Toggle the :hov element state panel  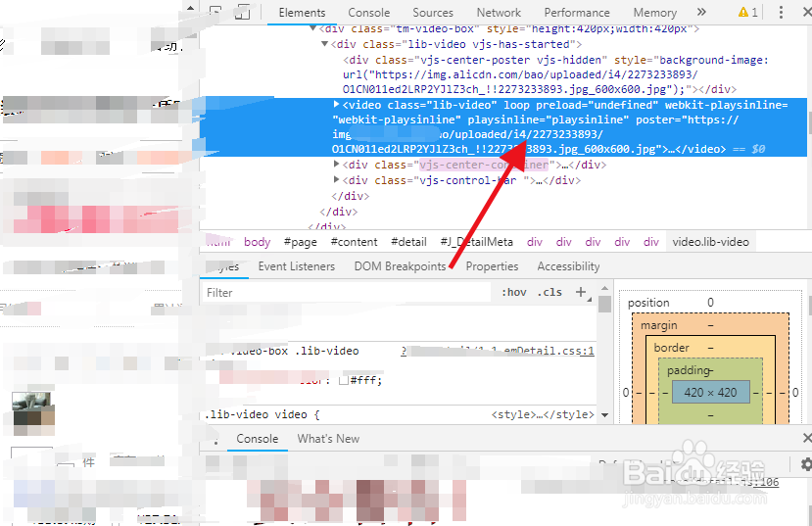513,292
